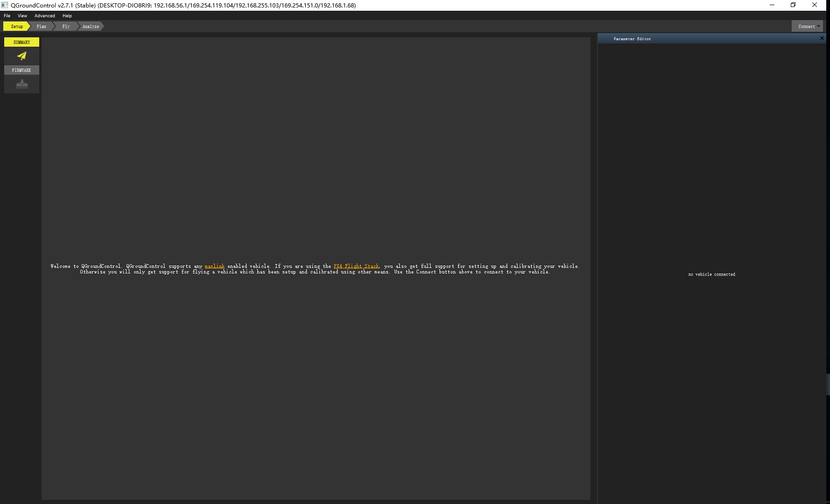Screen dimensions: 830x504
Task: Follow the mavlink hyperlink
Action: click(x=215, y=266)
